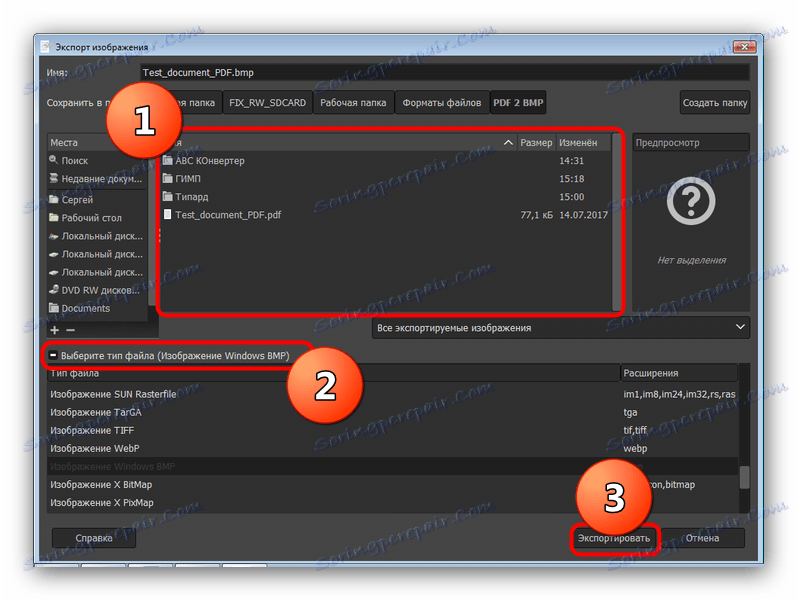Click Отмена button

702,538
